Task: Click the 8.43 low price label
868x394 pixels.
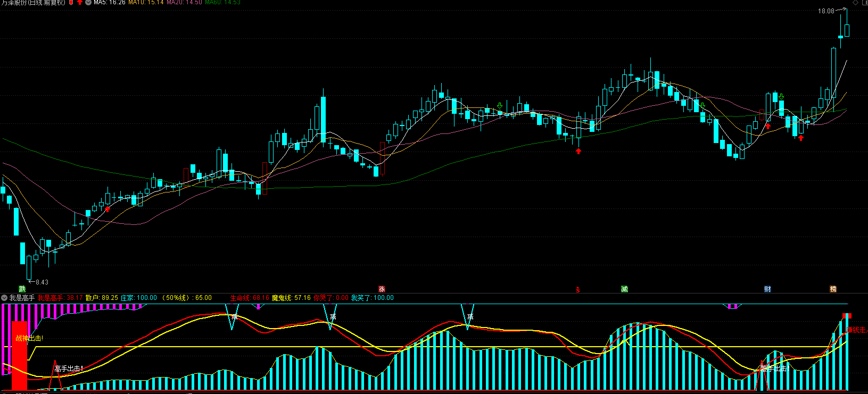Action: (42, 282)
